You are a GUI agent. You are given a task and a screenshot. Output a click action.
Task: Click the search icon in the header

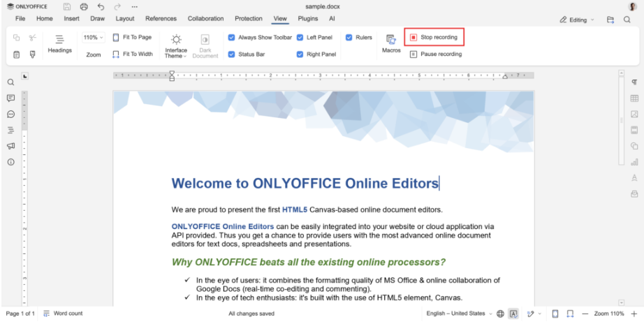tap(627, 20)
